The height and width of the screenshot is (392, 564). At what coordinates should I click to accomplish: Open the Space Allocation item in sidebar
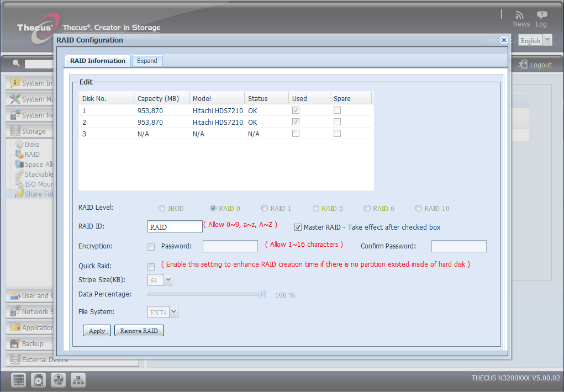click(34, 165)
